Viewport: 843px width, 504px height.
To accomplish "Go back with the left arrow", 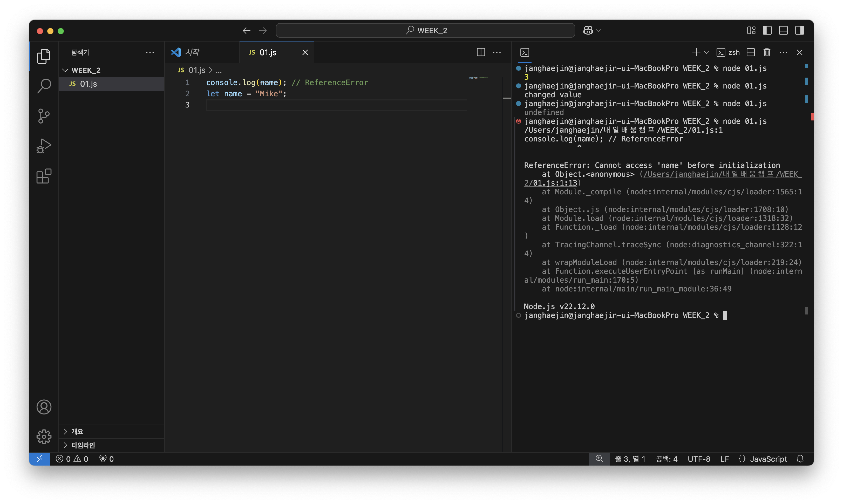I will (x=247, y=31).
